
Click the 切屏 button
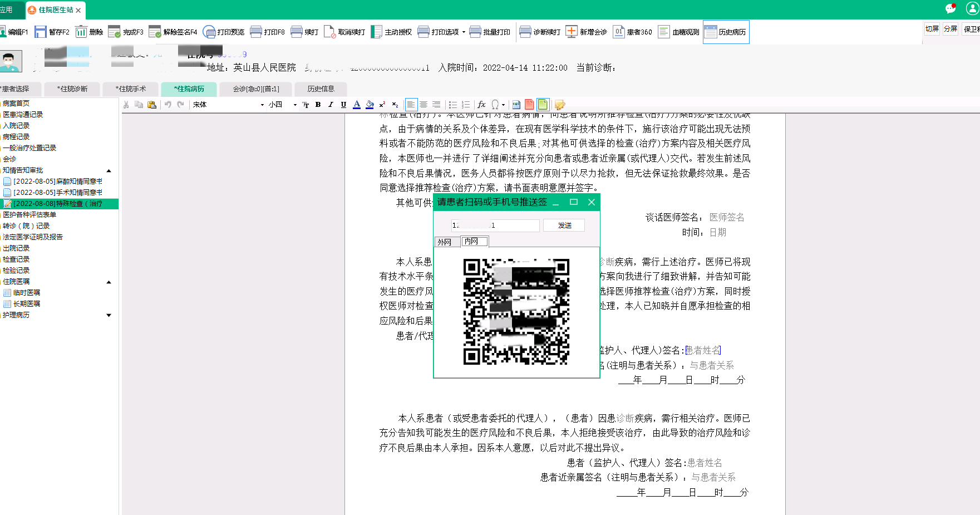click(x=932, y=29)
